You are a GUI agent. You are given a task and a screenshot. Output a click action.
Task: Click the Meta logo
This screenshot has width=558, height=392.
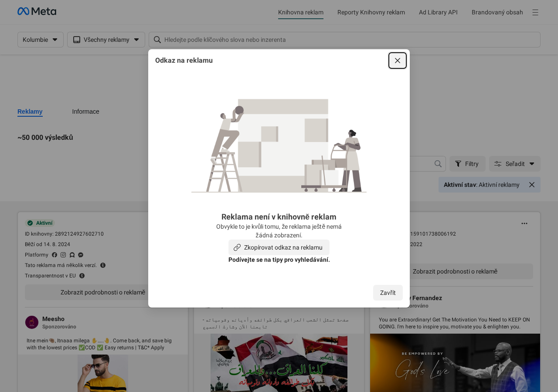point(37,12)
